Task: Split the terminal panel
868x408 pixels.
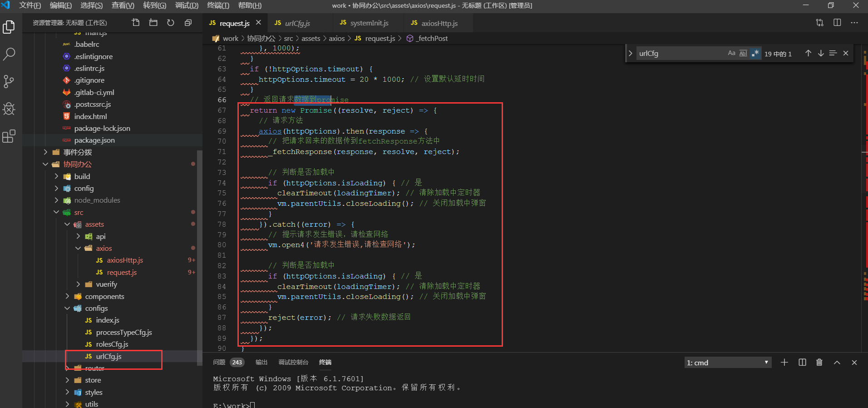Action: click(802, 362)
